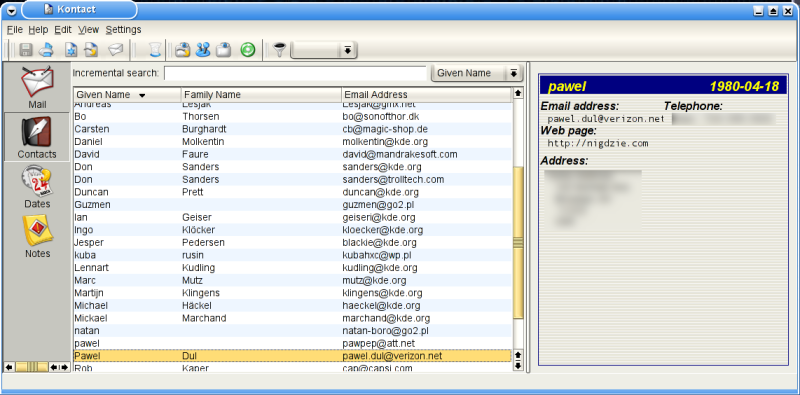
Task: Click the Save toolbar icon
Action: pyautogui.click(x=26, y=50)
